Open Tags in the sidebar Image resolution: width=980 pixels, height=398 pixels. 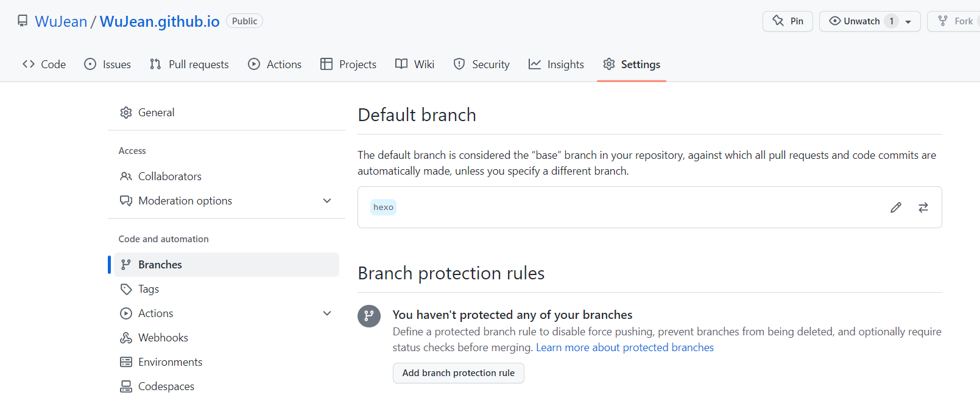(227, 289)
